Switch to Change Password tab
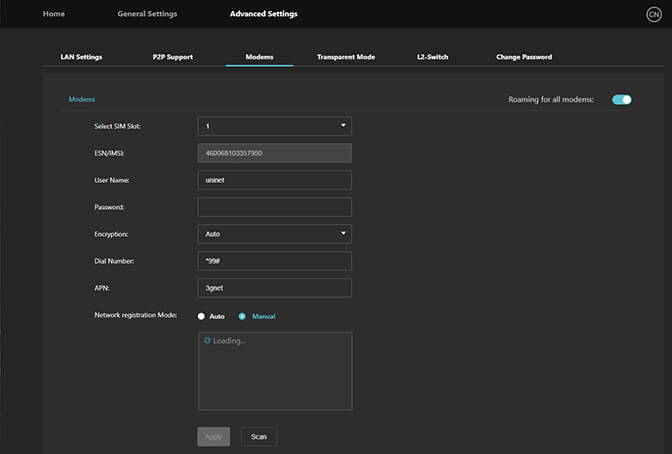Screen dimensions: 672x454 point(524,57)
